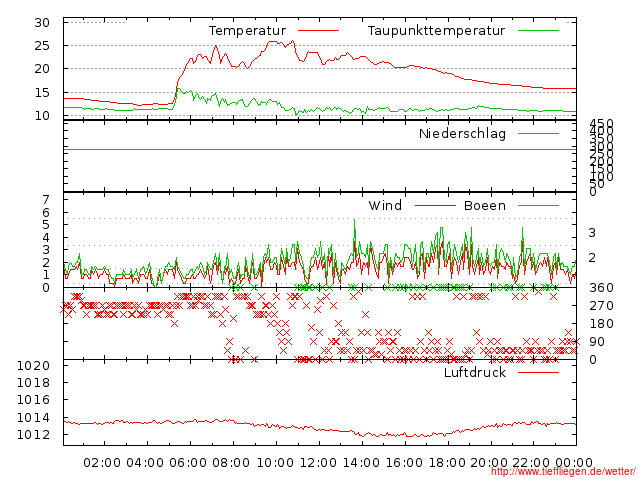Viewport: 640px width, 480px height.
Task: Select the red line sample beside Niederschlag
Action: [538, 133]
